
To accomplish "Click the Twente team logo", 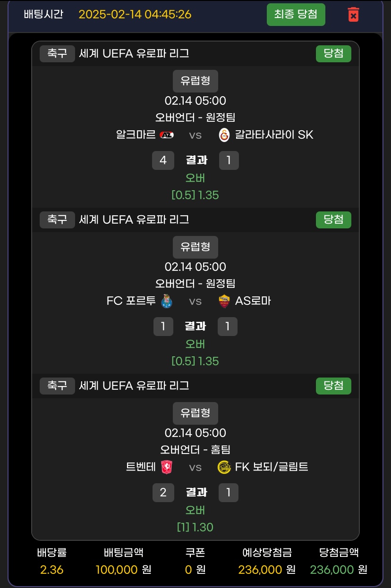I will click(x=167, y=467).
